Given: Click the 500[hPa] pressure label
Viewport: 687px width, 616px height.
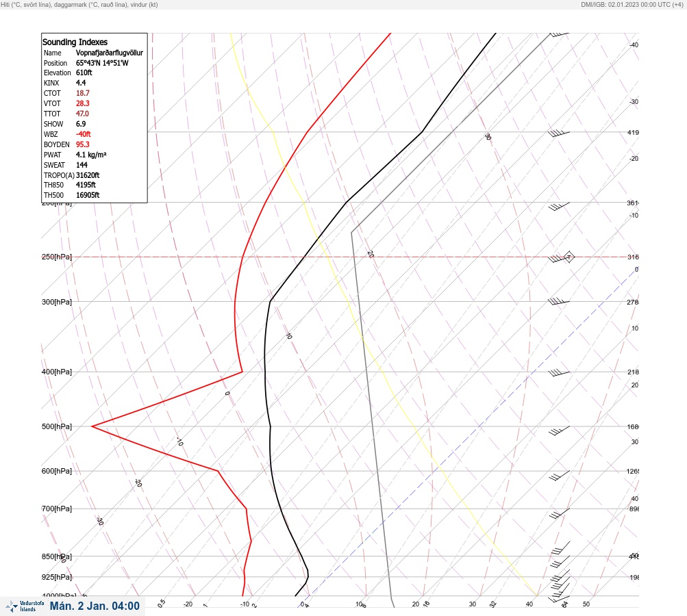Looking at the screenshot, I should pyautogui.click(x=57, y=426).
